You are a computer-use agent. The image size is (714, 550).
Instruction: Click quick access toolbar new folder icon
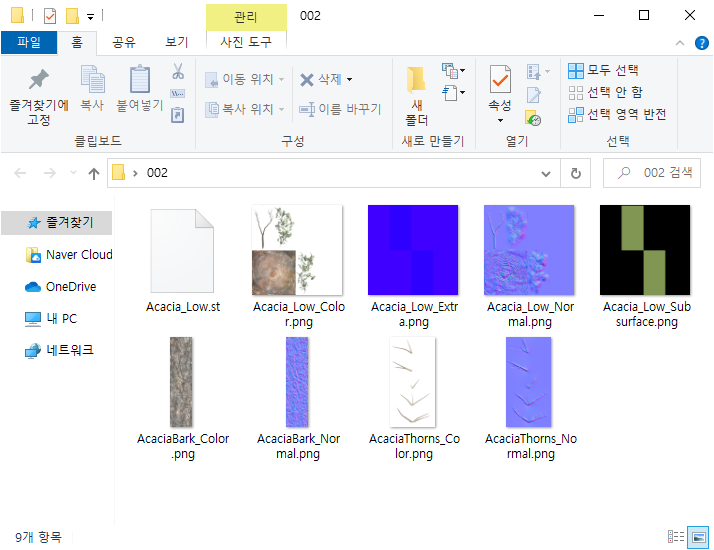pos(72,16)
